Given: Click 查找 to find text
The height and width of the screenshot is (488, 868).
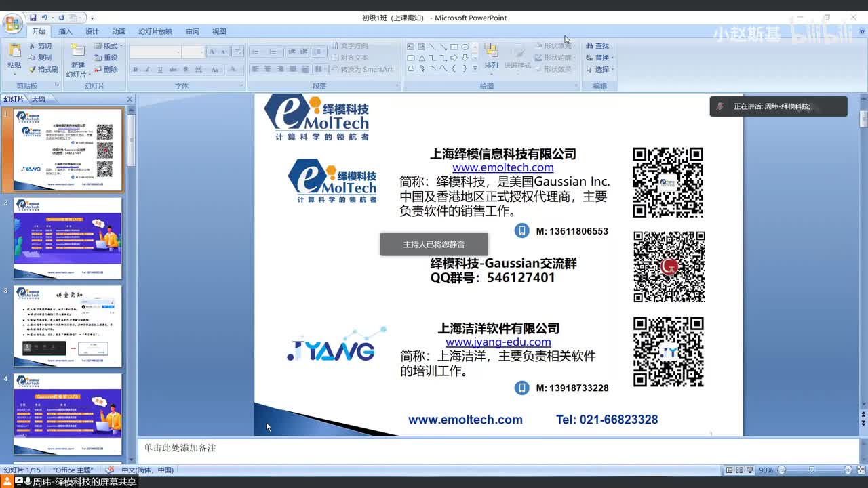Looking at the screenshot, I should [x=597, y=46].
